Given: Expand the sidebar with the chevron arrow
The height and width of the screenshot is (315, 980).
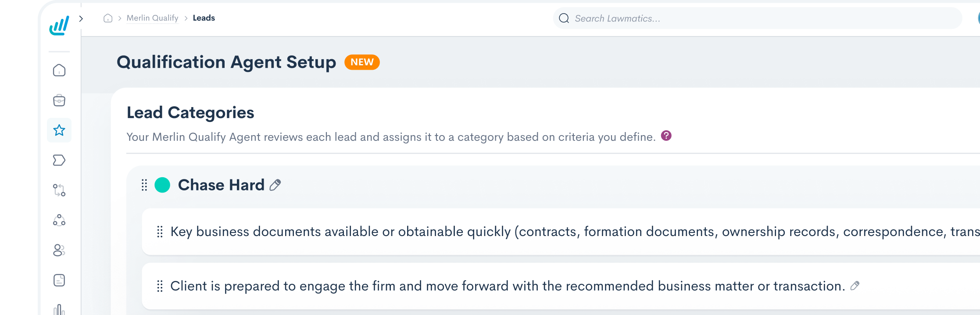Looking at the screenshot, I should click(81, 18).
